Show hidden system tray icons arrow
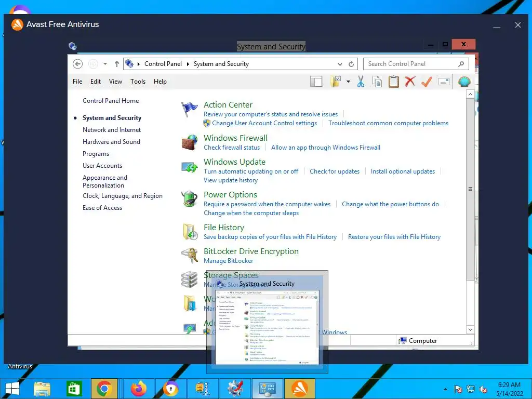Screen dimensions: 532x399 point(445,390)
